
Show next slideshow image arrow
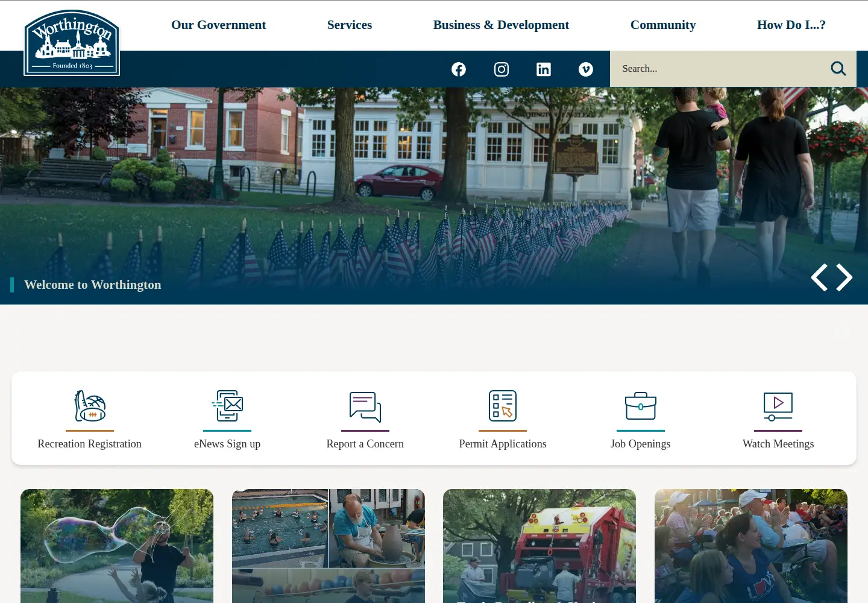coord(844,277)
